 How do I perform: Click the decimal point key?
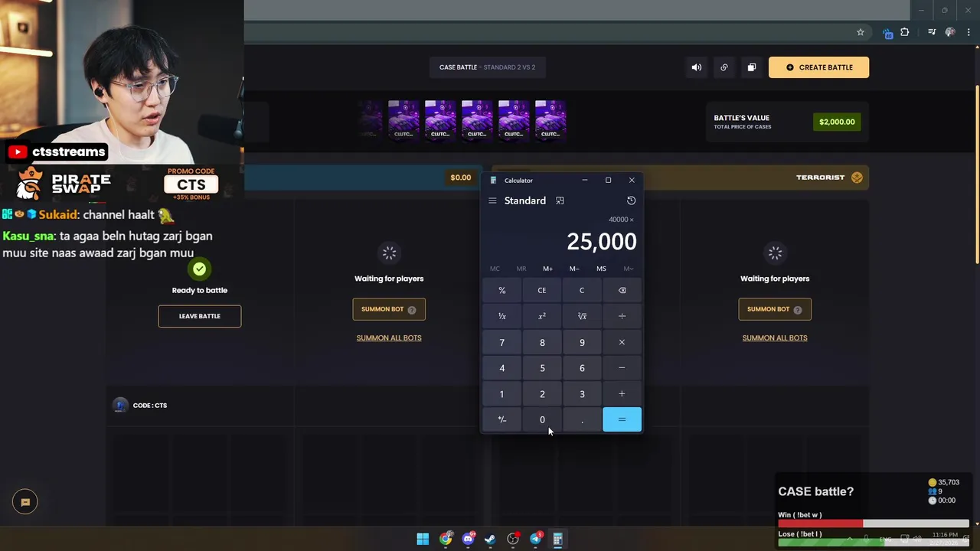click(x=582, y=419)
